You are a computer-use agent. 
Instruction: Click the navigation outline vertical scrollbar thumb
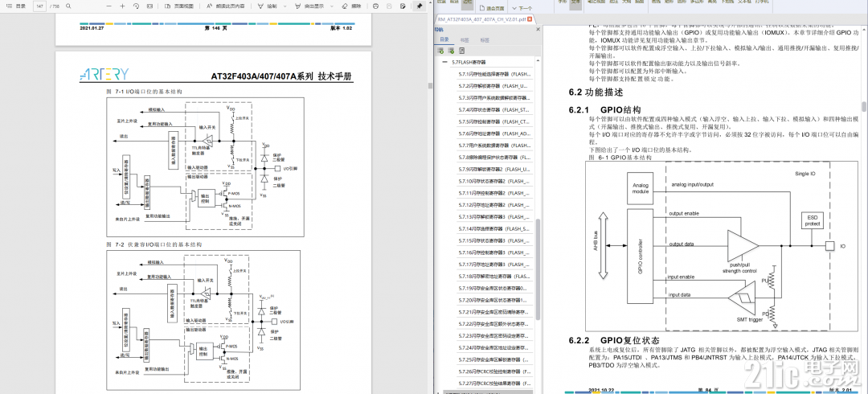pyautogui.click(x=537, y=269)
